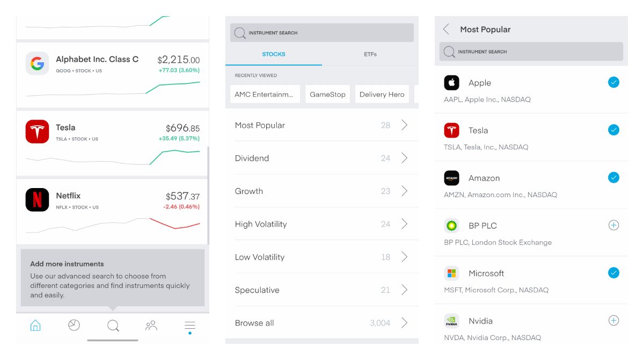The width and height of the screenshot is (644, 360).
Task: Select AMZN, Amazon.com Inc., NASDAQ text
Action: pos(500,195)
